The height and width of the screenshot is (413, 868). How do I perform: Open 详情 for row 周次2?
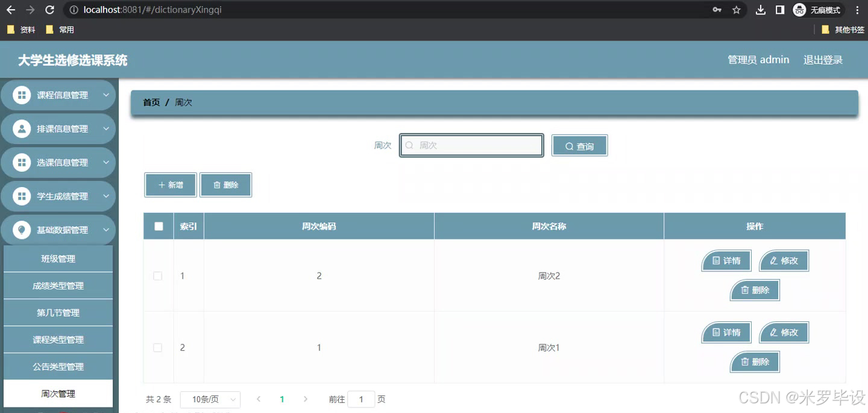point(726,260)
